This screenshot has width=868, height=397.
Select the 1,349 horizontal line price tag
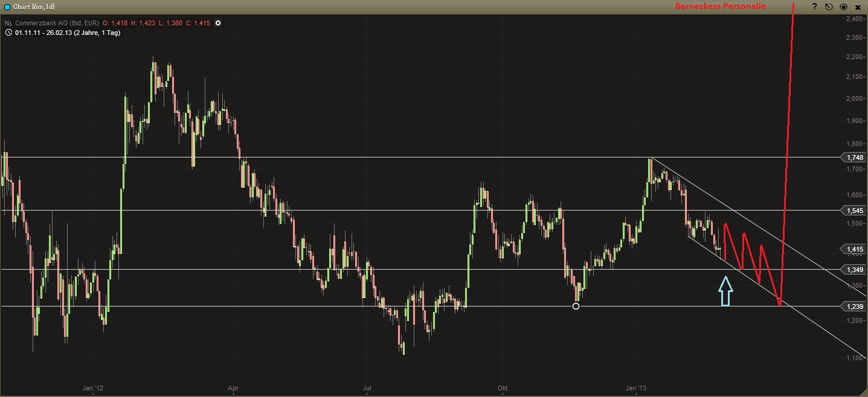pyautogui.click(x=854, y=269)
